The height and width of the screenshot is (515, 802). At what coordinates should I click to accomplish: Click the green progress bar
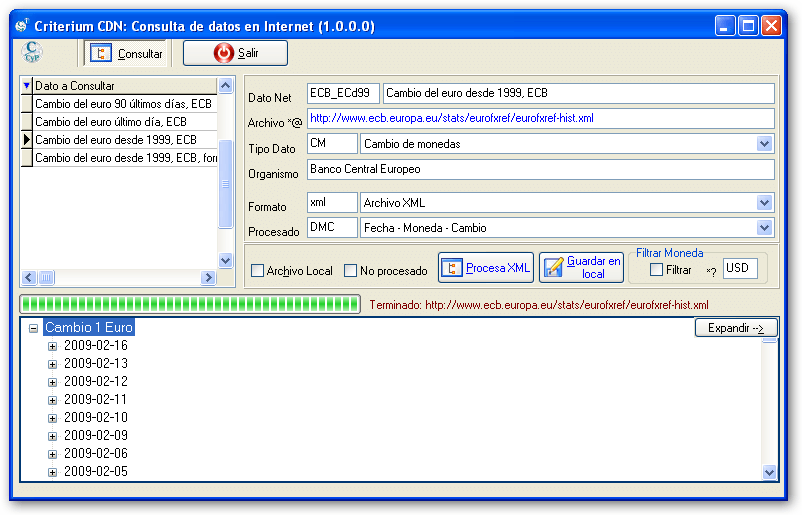[190, 304]
